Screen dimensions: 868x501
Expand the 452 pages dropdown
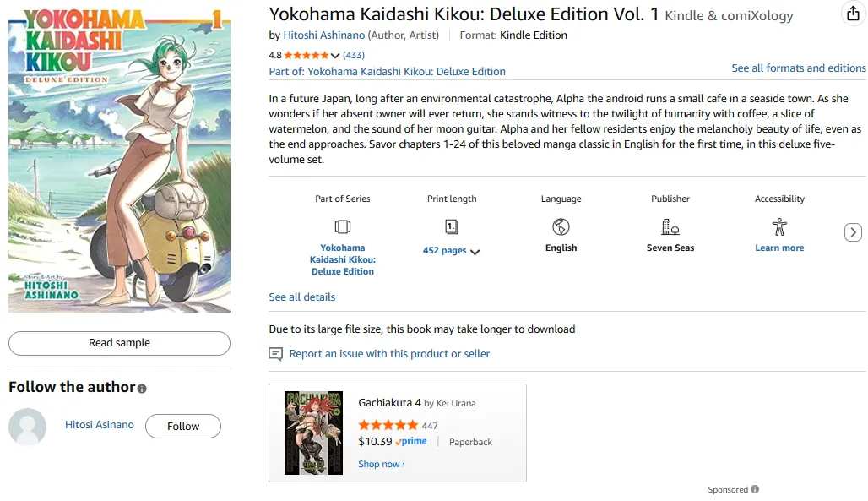coord(475,252)
